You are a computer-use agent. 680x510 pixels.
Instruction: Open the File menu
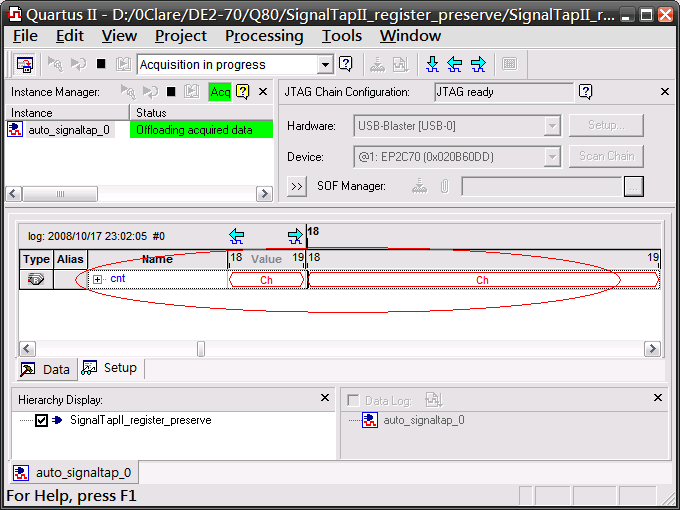[25, 36]
